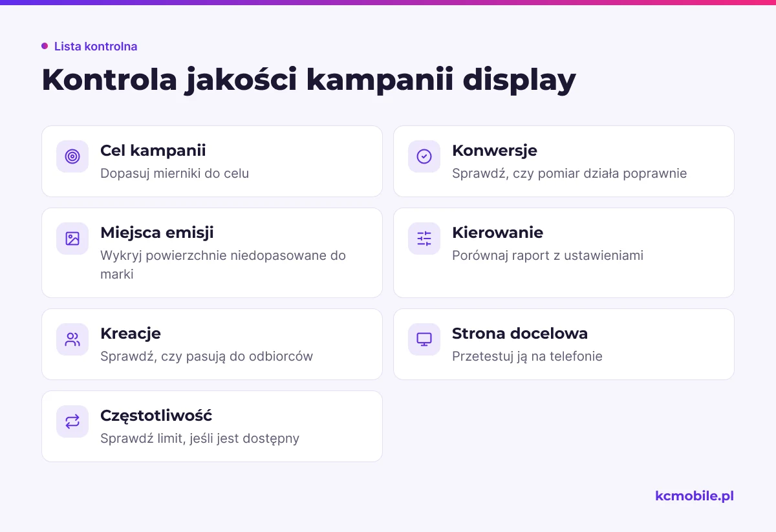Viewport: 776px width, 532px height.
Task: Click the heading 'Kontrola jakości kampanii display'
Action: 308,81
